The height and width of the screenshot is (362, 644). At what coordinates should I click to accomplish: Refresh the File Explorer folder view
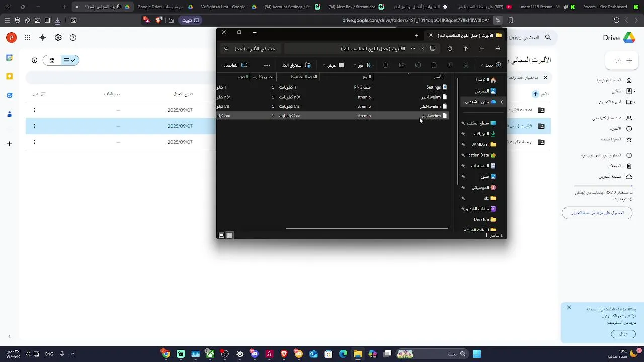pos(450,49)
